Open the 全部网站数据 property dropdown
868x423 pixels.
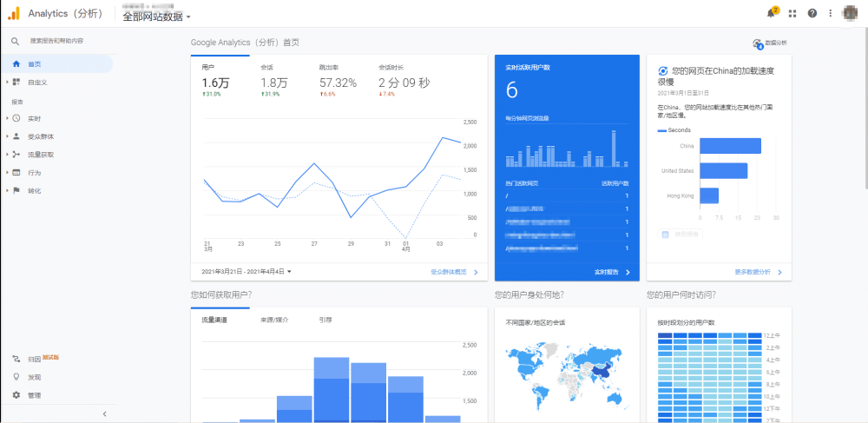pyautogui.click(x=157, y=16)
